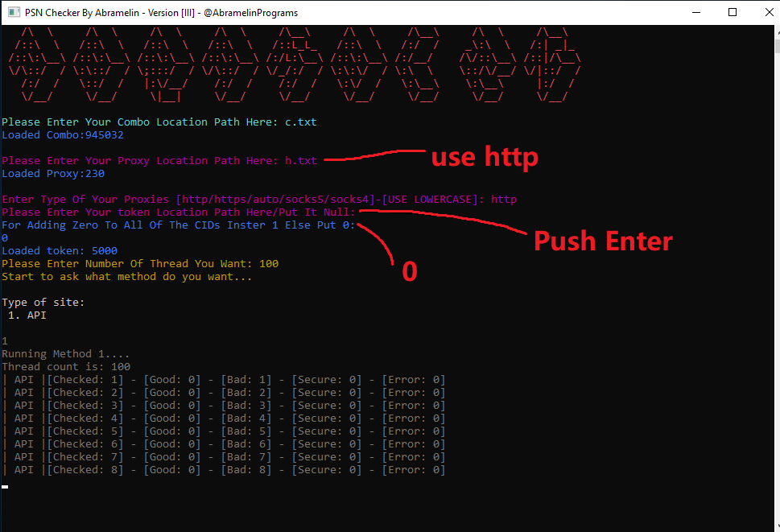Viewport: 780px width, 532px height.
Task: Select the 'Loaded Proxy:230' line
Action: click(x=53, y=174)
